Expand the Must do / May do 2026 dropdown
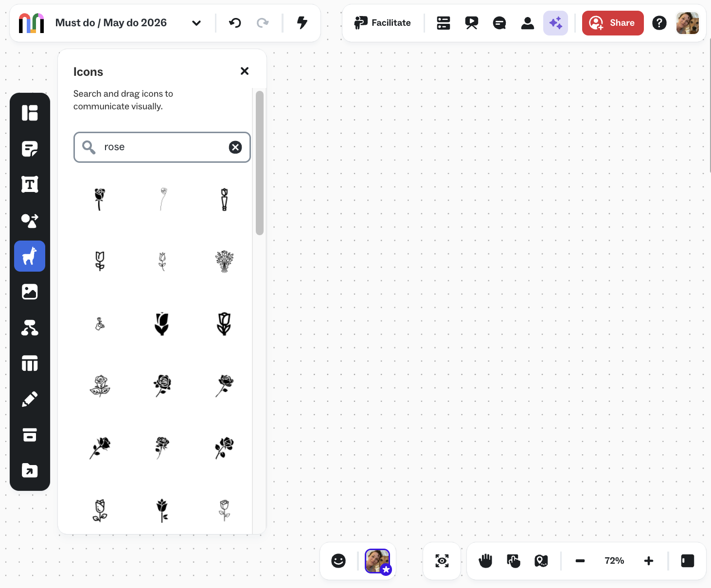Screen dimensions: 711x588 pos(196,23)
